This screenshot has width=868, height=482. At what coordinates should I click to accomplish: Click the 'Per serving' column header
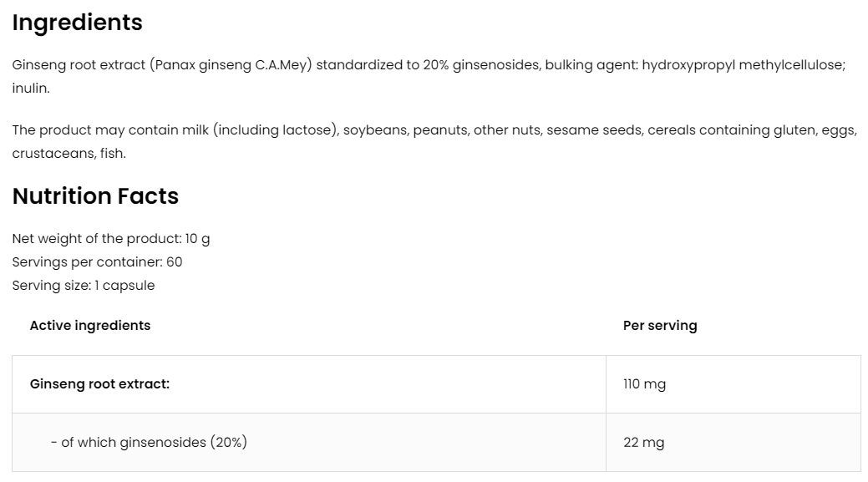click(660, 326)
